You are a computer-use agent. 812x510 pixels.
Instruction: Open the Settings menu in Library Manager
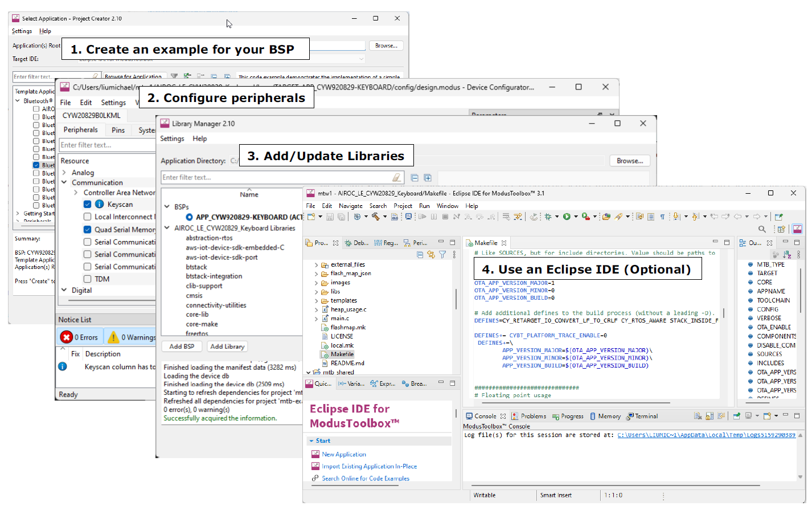coord(172,138)
